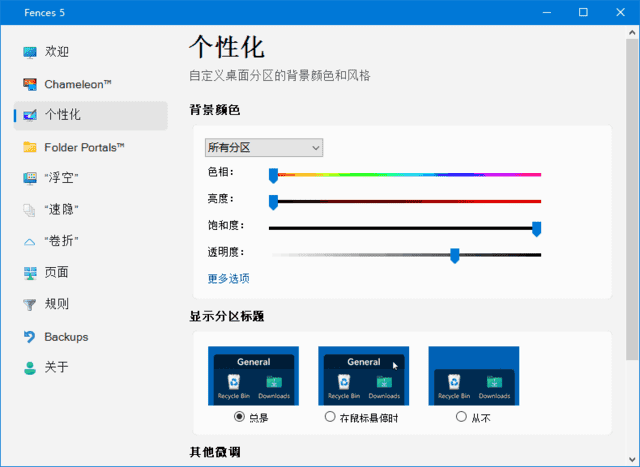
Task: Click the 透明度 transparency slider handle
Action: (x=454, y=256)
